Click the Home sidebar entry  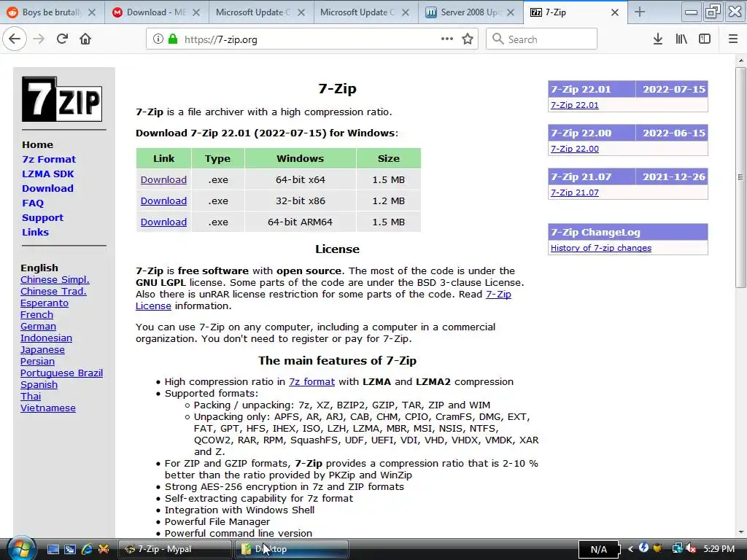tap(37, 144)
